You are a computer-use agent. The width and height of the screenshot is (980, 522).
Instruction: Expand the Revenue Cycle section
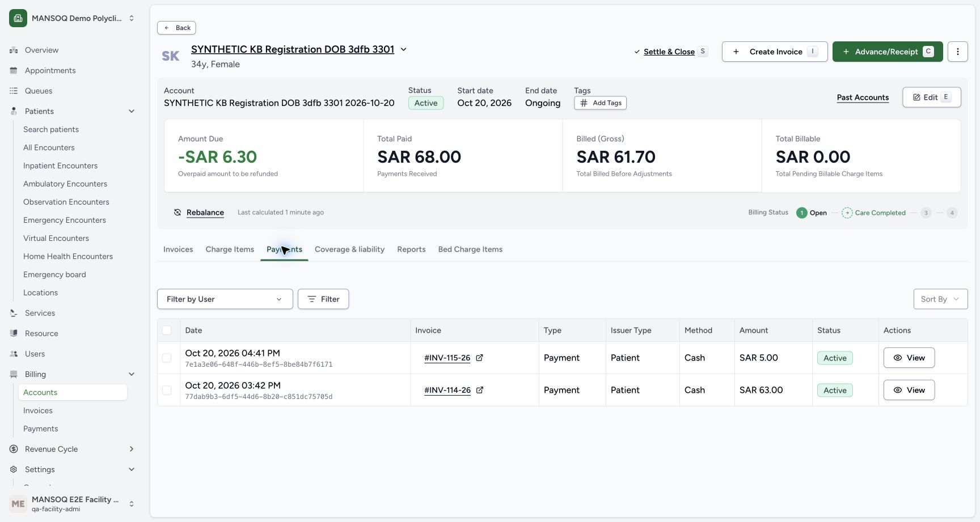tap(132, 449)
